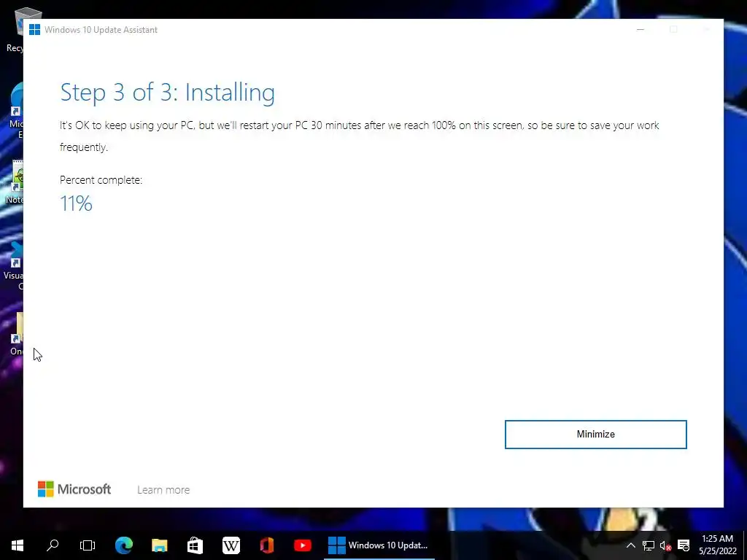Select the Visual Studio Code desktop shortcut
The width and height of the screenshot is (747, 560).
tap(15, 265)
